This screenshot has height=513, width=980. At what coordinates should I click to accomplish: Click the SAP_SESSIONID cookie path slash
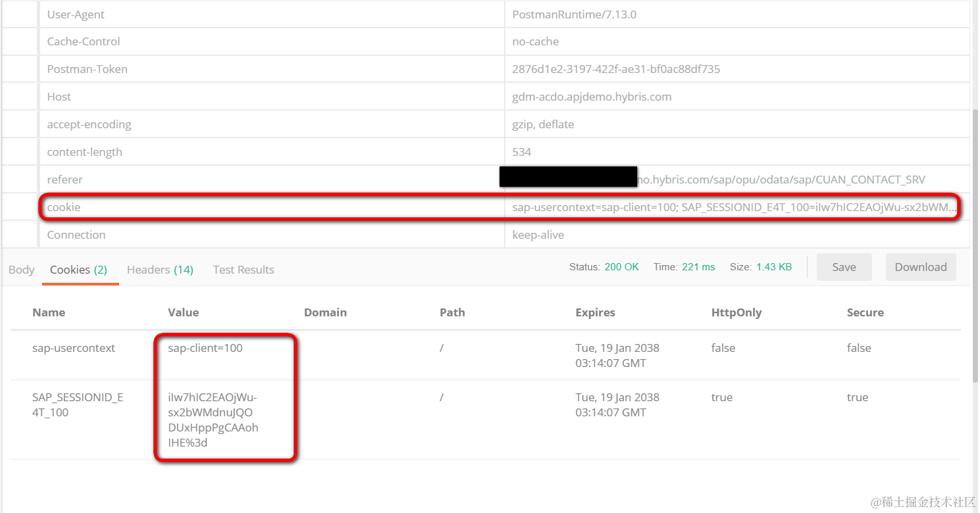tap(442, 397)
